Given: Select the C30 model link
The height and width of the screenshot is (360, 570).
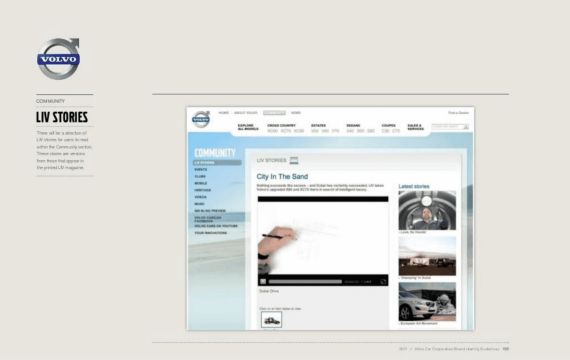Looking at the screenshot, I should pyautogui.click(x=385, y=131).
